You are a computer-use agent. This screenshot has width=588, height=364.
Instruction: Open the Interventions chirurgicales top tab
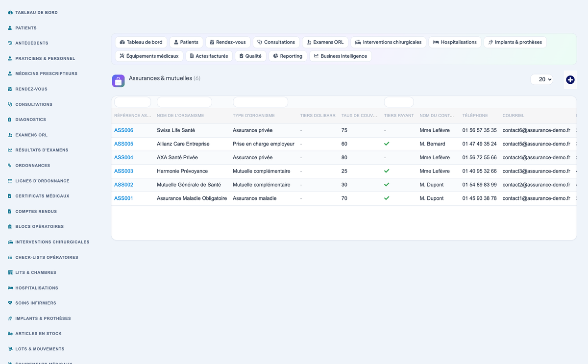[388, 42]
